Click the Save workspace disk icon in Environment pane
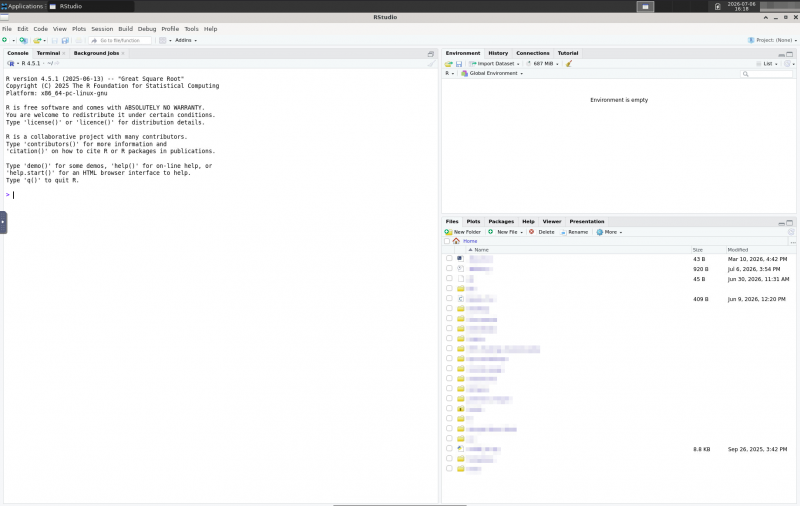This screenshot has height=506, width=800. pos(459,64)
